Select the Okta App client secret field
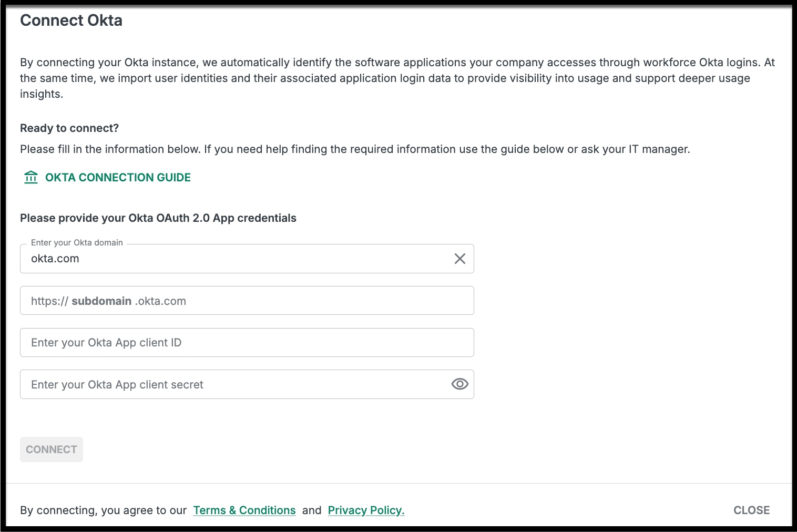 (x=237, y=385)
